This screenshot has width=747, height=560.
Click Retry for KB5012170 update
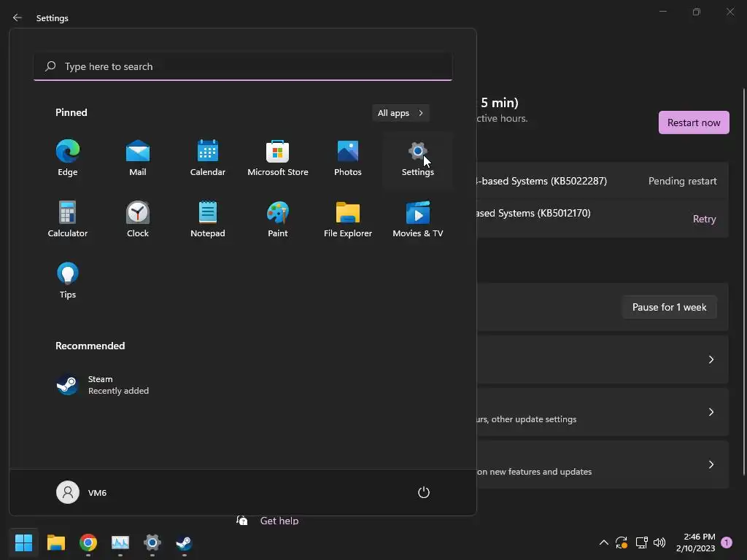(x=704, y=219)
